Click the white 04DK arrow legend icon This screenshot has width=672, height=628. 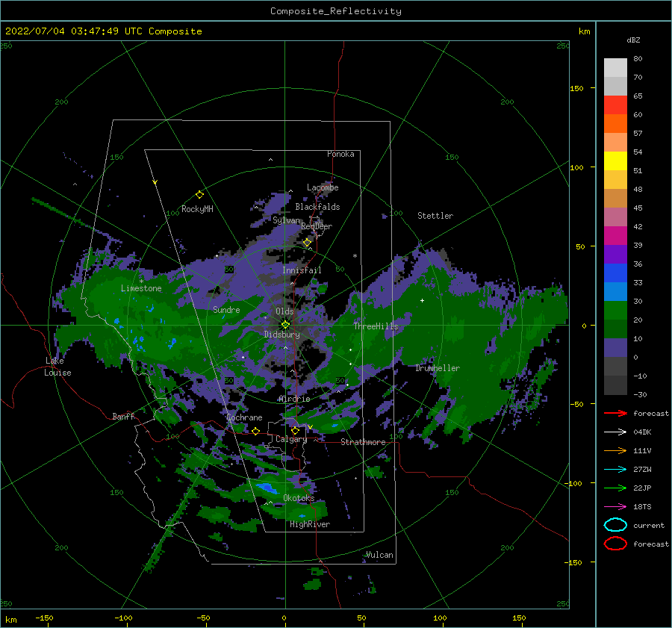[615, 432]
